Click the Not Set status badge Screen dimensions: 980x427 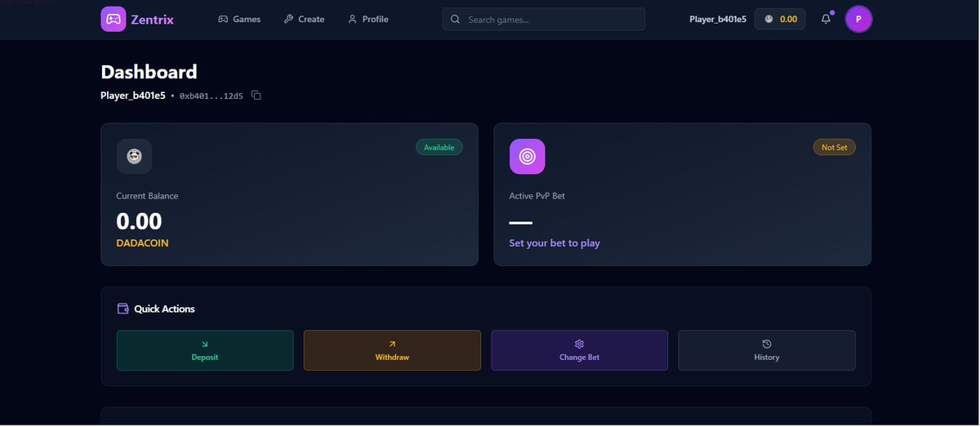coord(835,147)
